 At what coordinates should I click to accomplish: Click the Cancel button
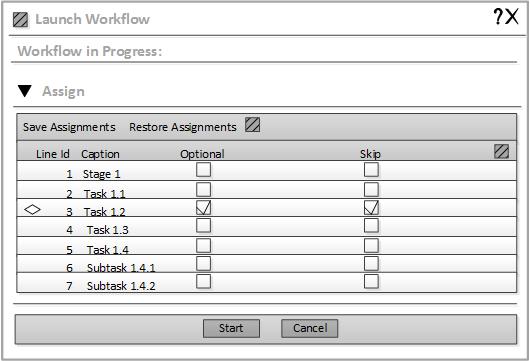[310, 328]
